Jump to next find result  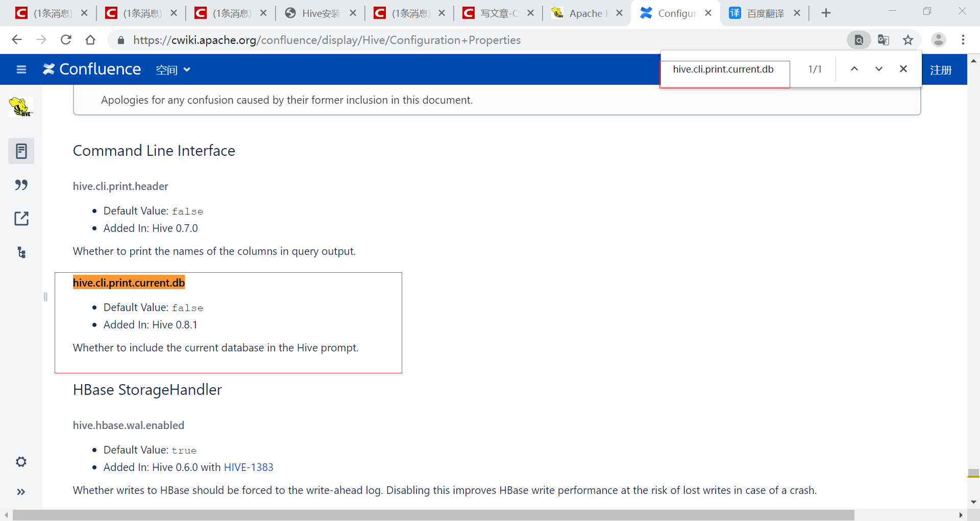pos(879,69)
